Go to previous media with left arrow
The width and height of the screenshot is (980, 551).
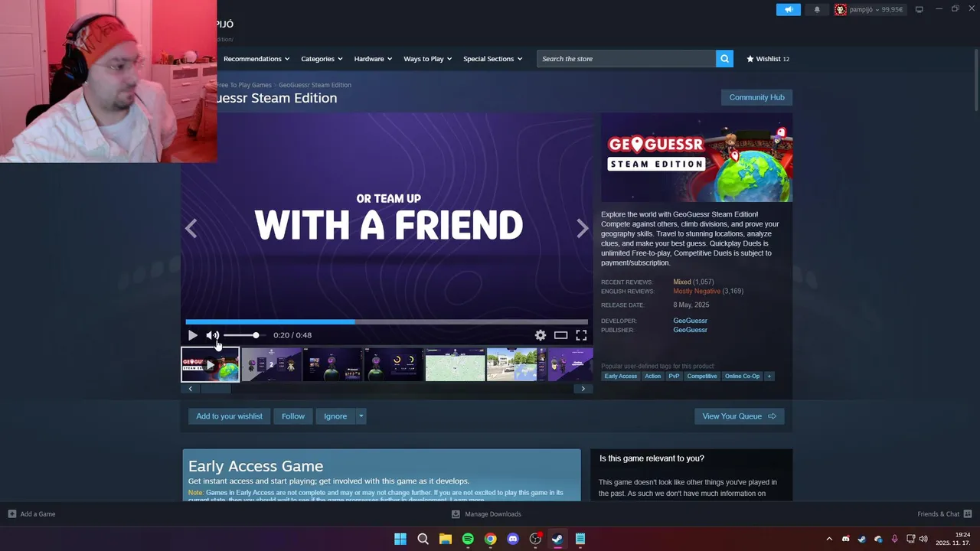191,228
